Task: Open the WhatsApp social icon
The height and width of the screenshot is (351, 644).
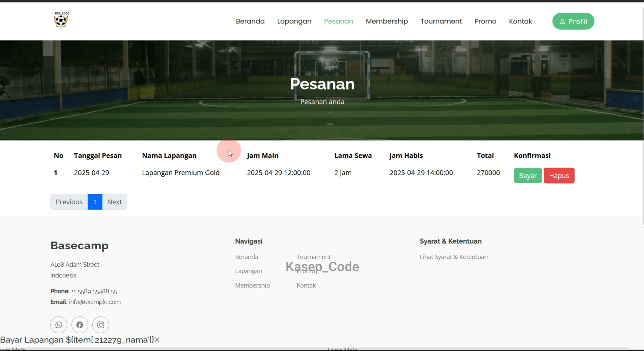Action: click(x=59, y=325)
